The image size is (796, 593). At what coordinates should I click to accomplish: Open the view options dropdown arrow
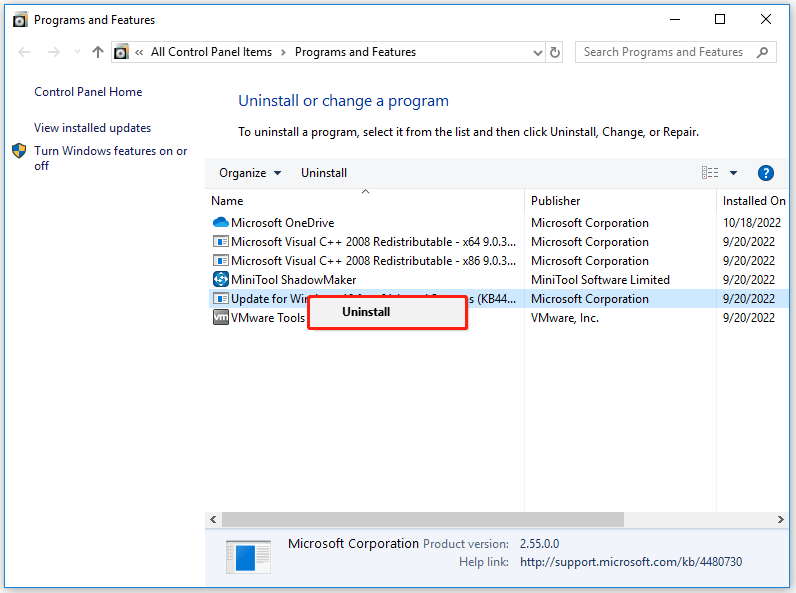(733, 173)
